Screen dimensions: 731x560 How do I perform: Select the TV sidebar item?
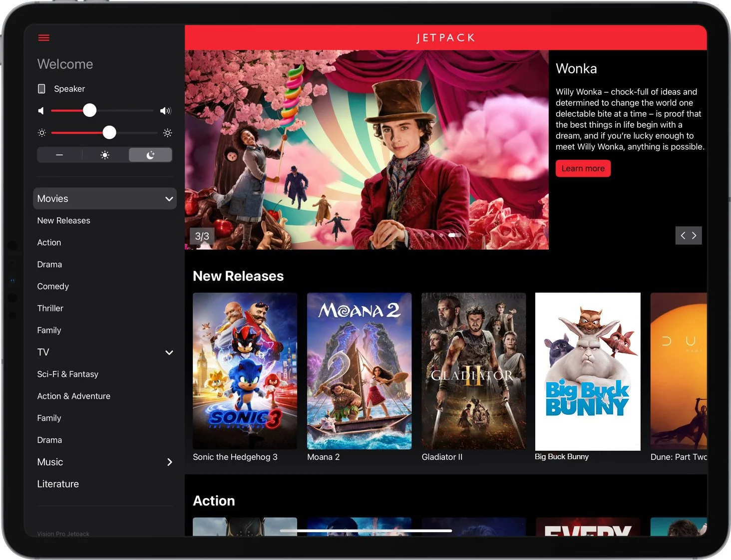(x=43, y=352)
